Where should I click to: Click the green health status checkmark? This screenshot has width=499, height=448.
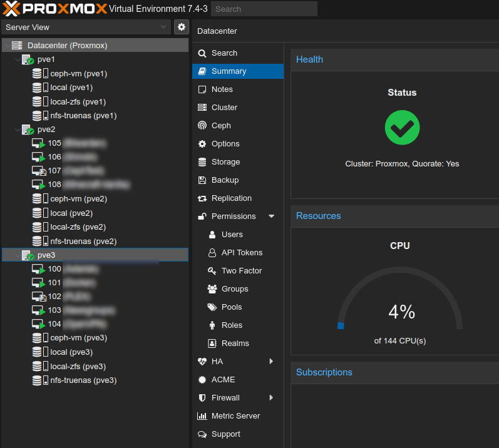pos(402,128)
